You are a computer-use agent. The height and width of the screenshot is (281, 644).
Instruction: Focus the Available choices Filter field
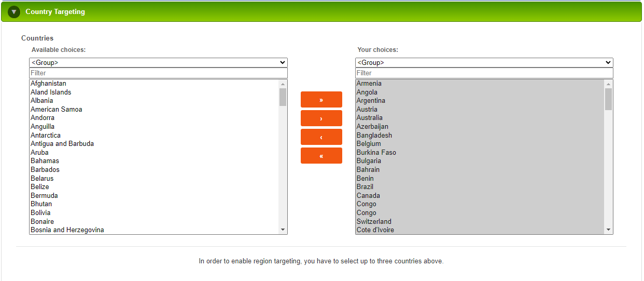point(158,73)
